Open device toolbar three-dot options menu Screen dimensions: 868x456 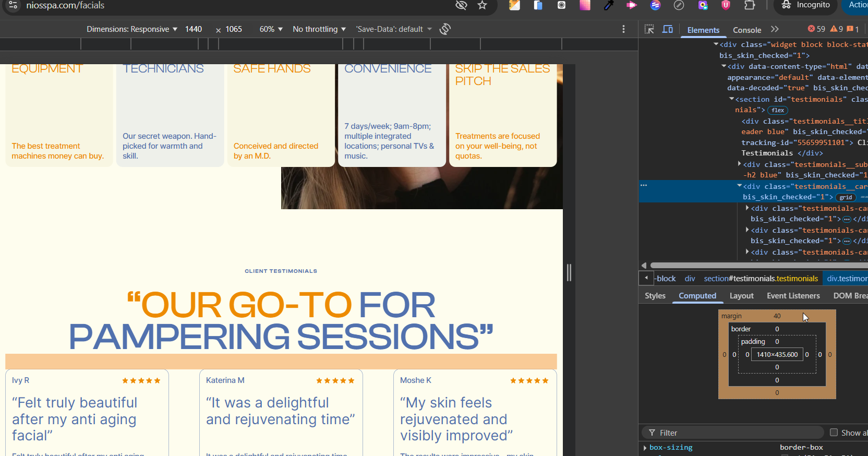click(x=623, y=29)
